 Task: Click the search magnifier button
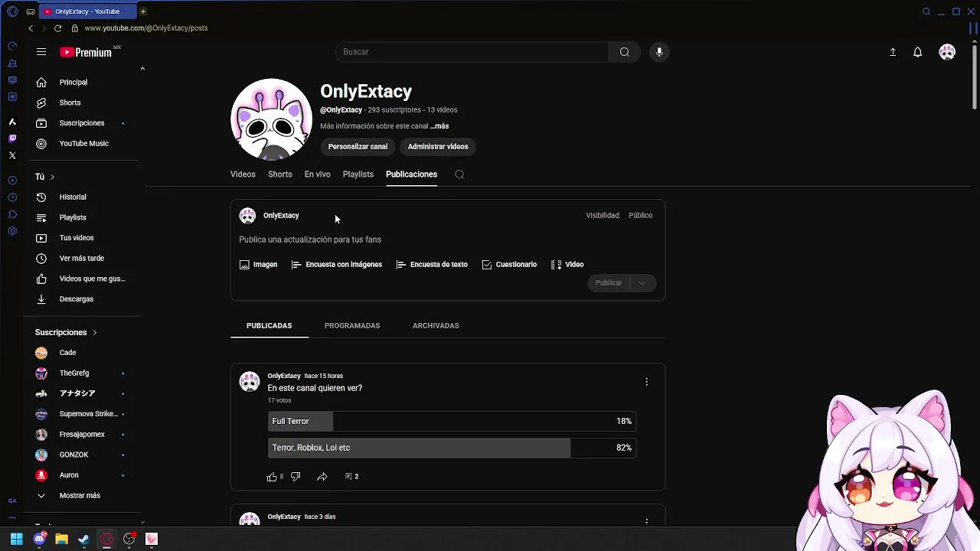point(625,52)
